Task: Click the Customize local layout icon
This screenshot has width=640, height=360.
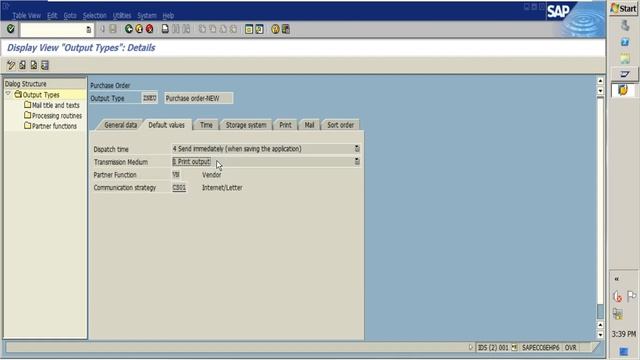Action: (x=286, y=29)
